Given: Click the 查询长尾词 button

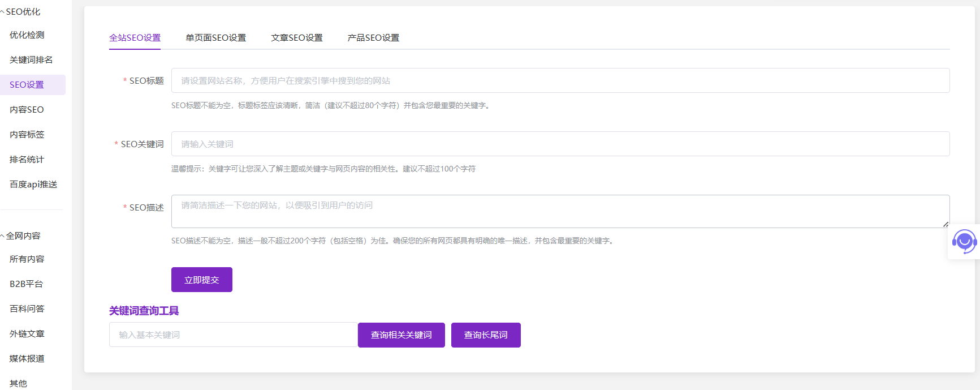Looking at the screenshot, I should [x=485, y=335].
